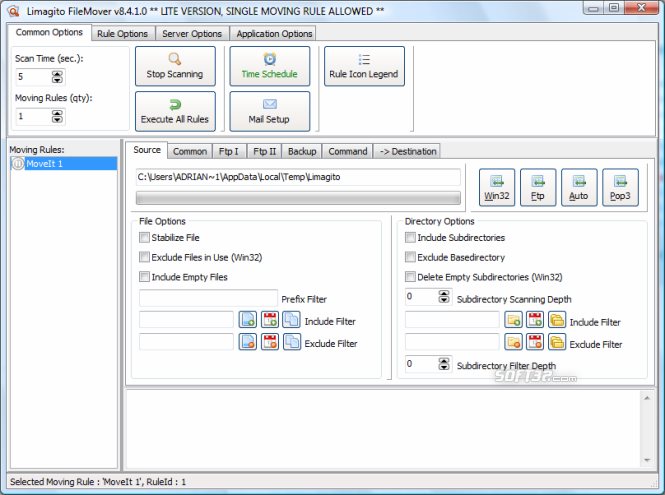This screenshot has width=665, height=495.
Task: Click the Limagito app icon in title bar
Action: [14, 11]
